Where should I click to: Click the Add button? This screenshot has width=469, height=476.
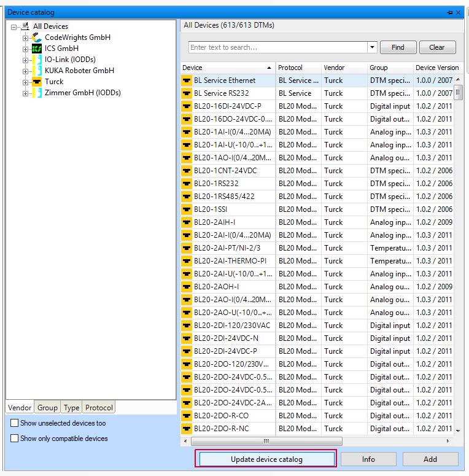click(430, 459)
